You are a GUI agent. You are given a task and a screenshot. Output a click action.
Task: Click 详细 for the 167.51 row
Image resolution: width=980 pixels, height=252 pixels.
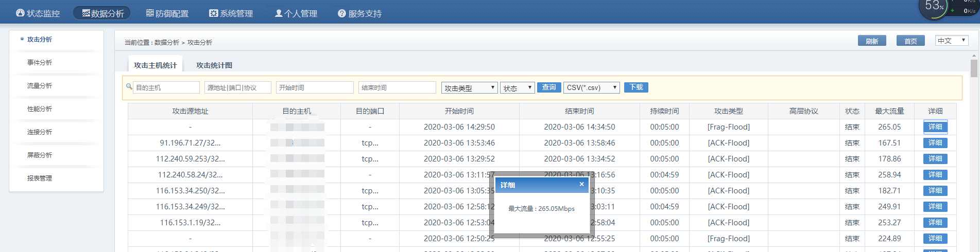point(935,143)
